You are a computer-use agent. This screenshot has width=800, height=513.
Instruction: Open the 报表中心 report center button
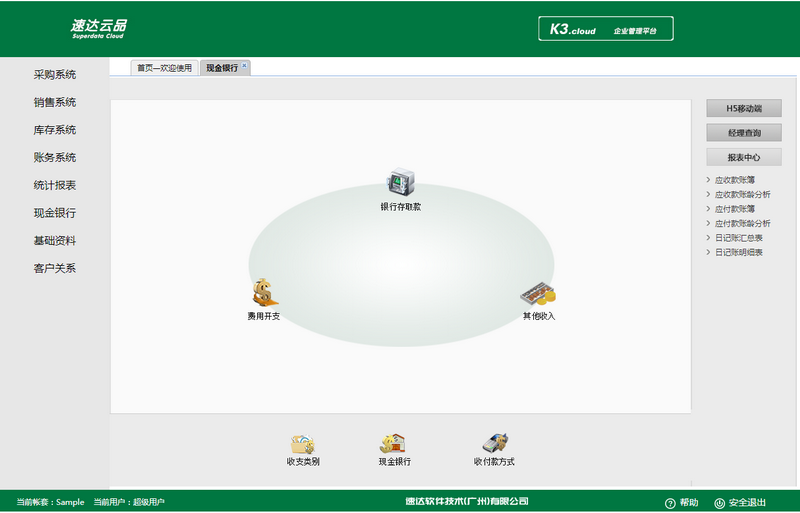click(x=743, y=157)
